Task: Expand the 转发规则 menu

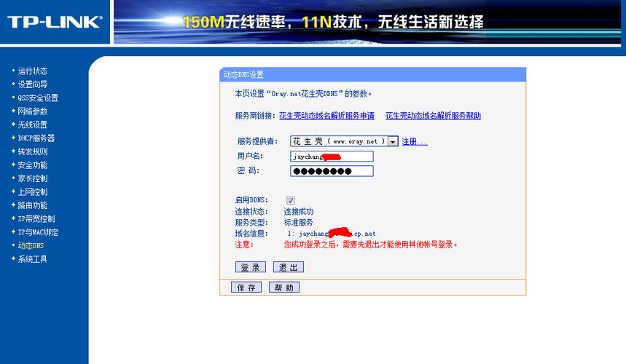Action: pos(32,151)
